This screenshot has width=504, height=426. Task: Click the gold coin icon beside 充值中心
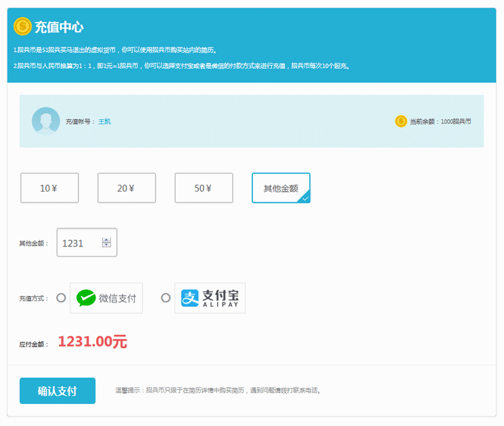pyautogui.click(x=23, y=27)
